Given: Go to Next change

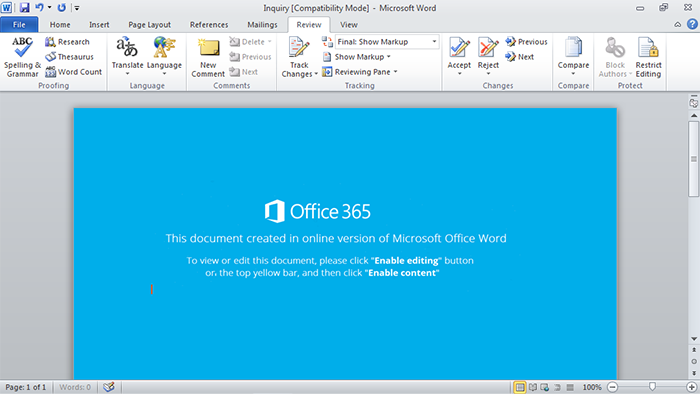Looking at the screenshot, I should click(x=520, y=57).
